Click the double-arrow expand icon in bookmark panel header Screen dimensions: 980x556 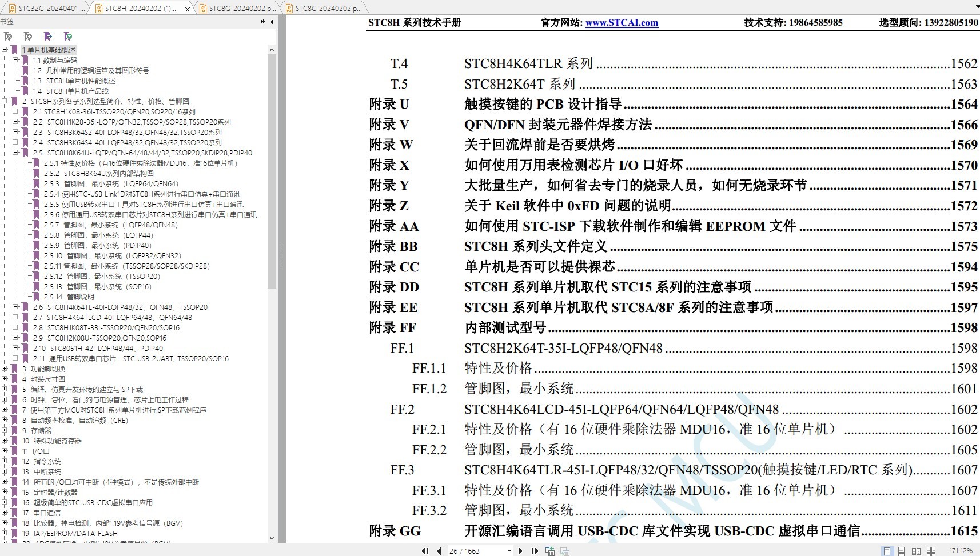click(263, 22)
